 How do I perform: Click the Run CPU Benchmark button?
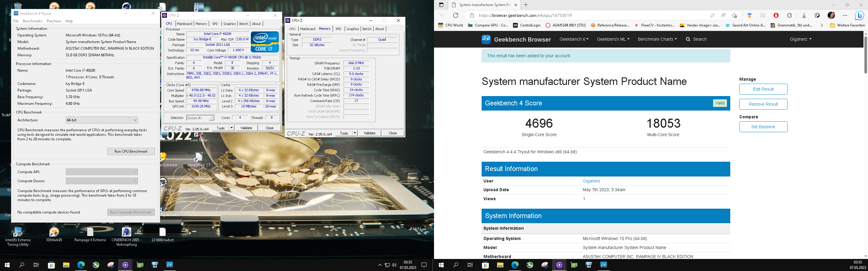tap(131, 151)
